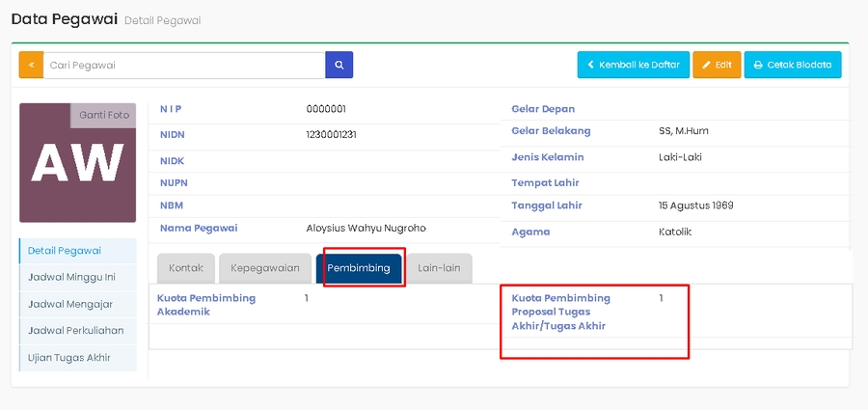Print using the Cetak Biodata button
Image resolution: width=868 pixels, height=410 pixels.
pos(792,65)
